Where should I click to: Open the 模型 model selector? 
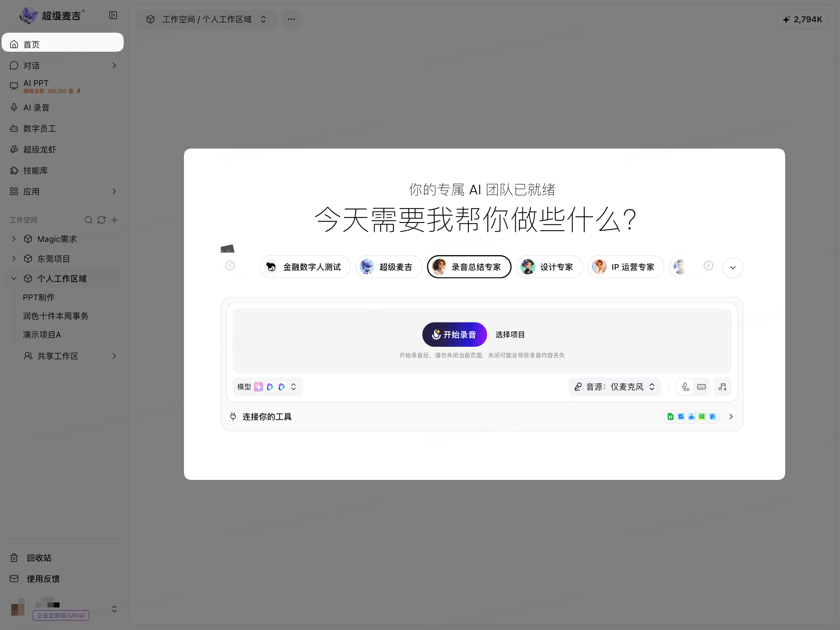pyautogui.click(x=268, y=387)
